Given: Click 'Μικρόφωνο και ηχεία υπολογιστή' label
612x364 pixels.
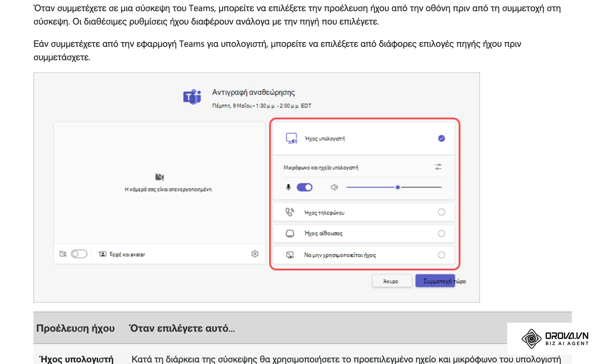Looking at the screenshot, I should click(x=321, y=167).
